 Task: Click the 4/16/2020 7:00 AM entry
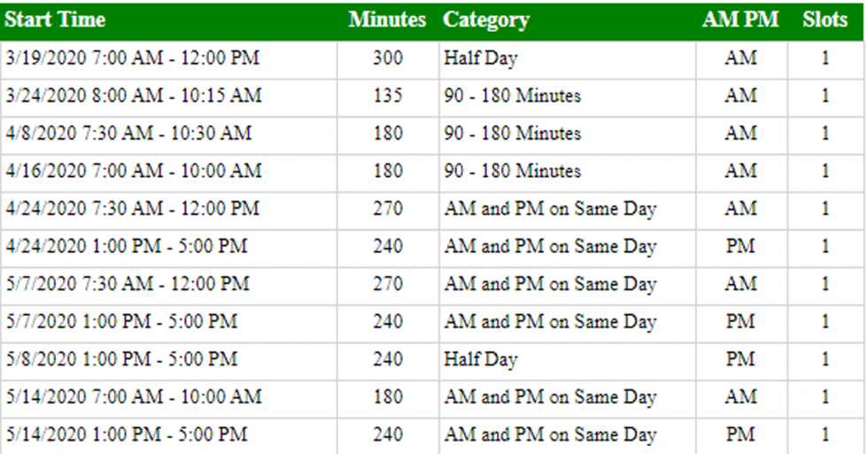pyautogui.click(x=134, y=171)
